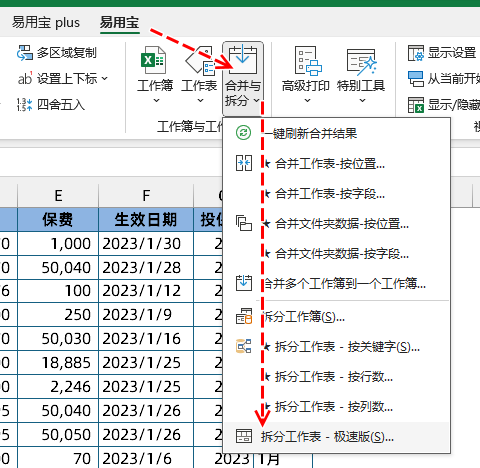Expand the 高级打印 dropdown chevron
This screenshot has width=480, height=468.
coord(307,100)
